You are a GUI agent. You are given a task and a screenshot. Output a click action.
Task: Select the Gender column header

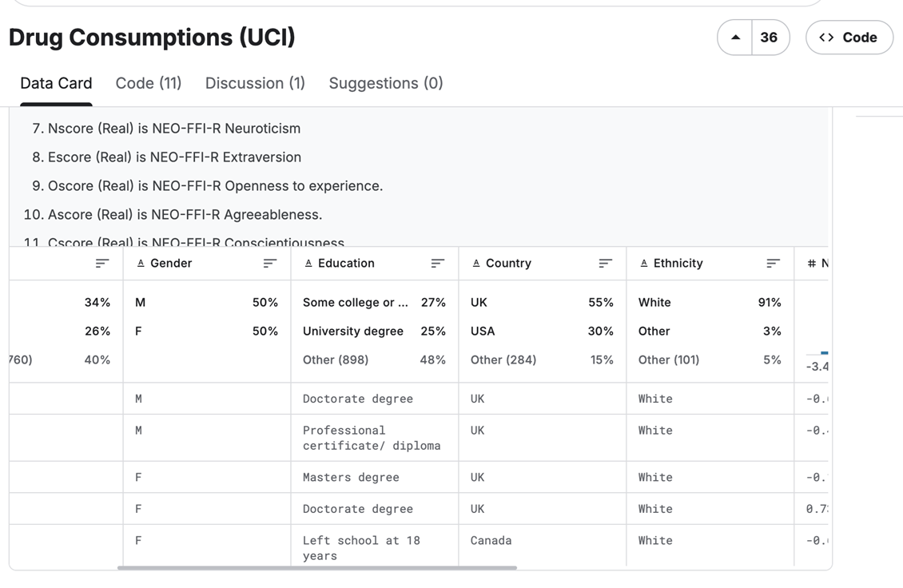tap(171, 263)
